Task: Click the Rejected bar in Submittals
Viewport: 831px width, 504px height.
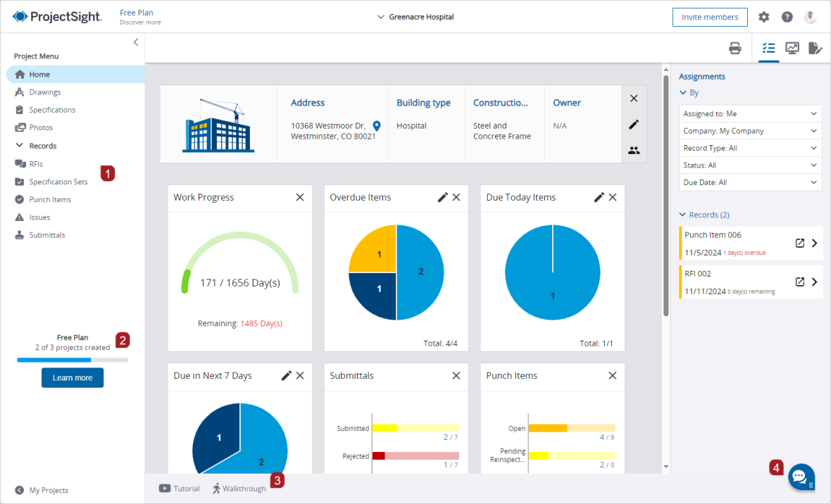Action: click(x=416, y=455)
